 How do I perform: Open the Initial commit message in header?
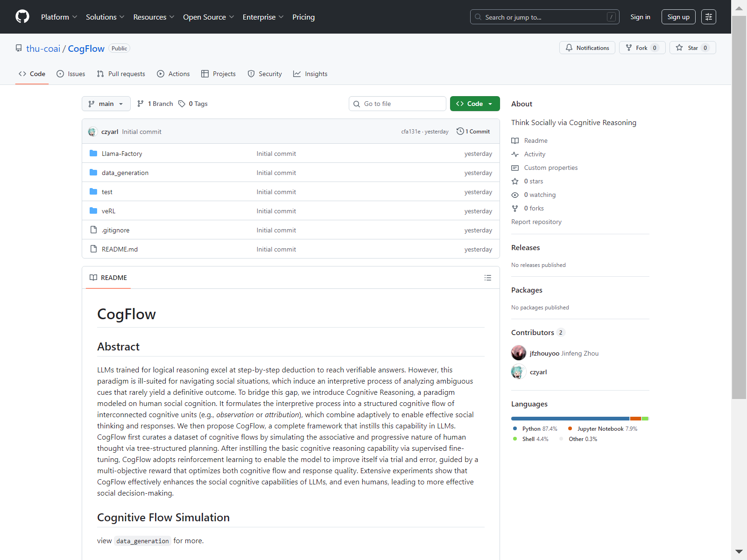pos(141,132)
